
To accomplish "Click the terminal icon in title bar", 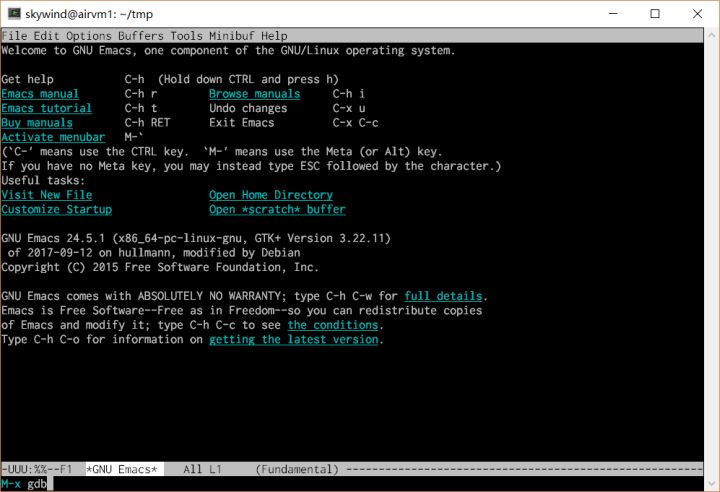I will [x=14, y=13].
